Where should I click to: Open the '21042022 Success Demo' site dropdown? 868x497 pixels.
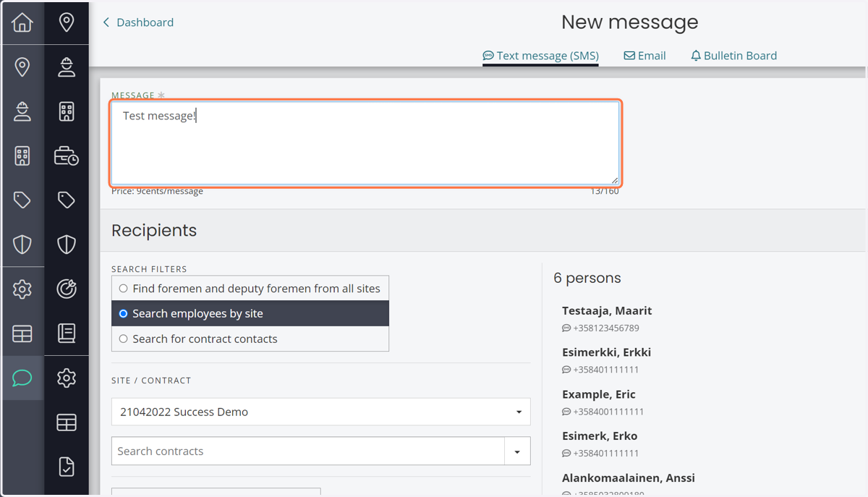pyautogui.click(x=321, y=412)
